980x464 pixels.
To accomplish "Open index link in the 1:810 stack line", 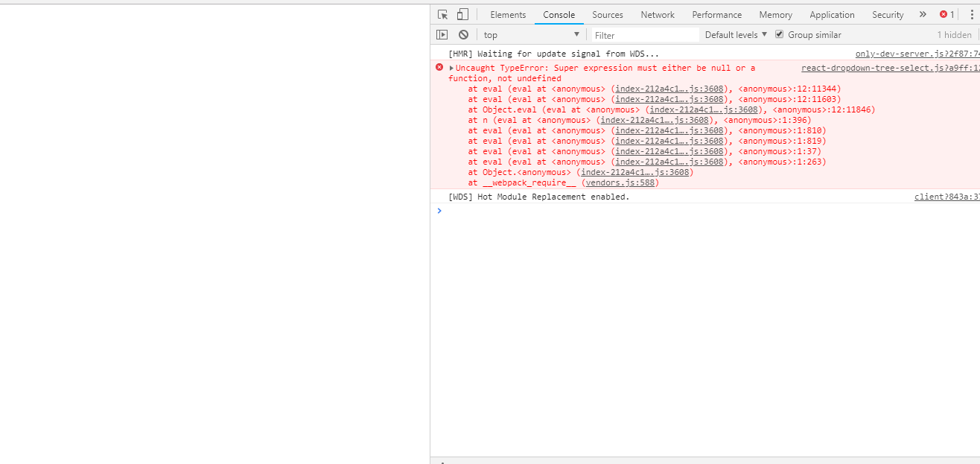I will coord(669,130).
